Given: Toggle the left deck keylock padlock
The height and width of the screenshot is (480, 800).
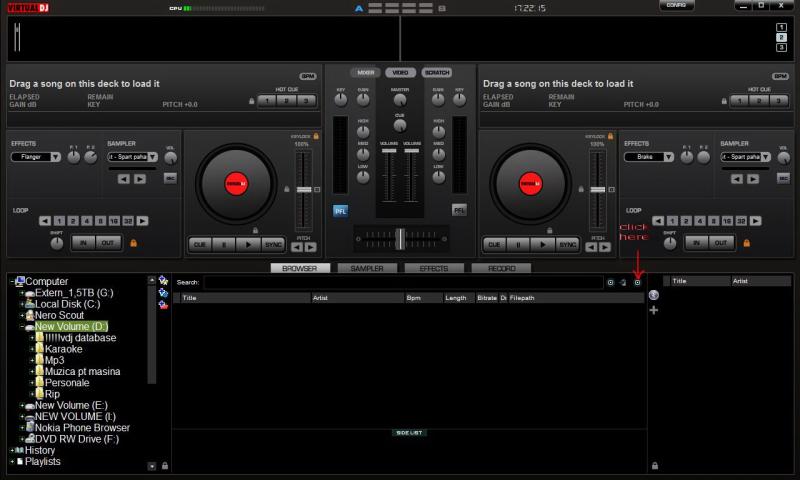Looking at the screenshot, I should 316,136.
